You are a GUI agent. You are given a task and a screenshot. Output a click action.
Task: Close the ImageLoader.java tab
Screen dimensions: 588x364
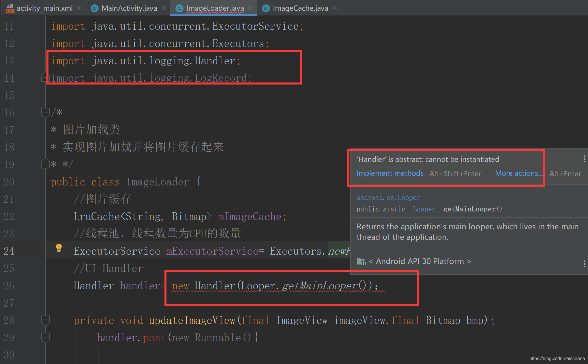point(250,8)
